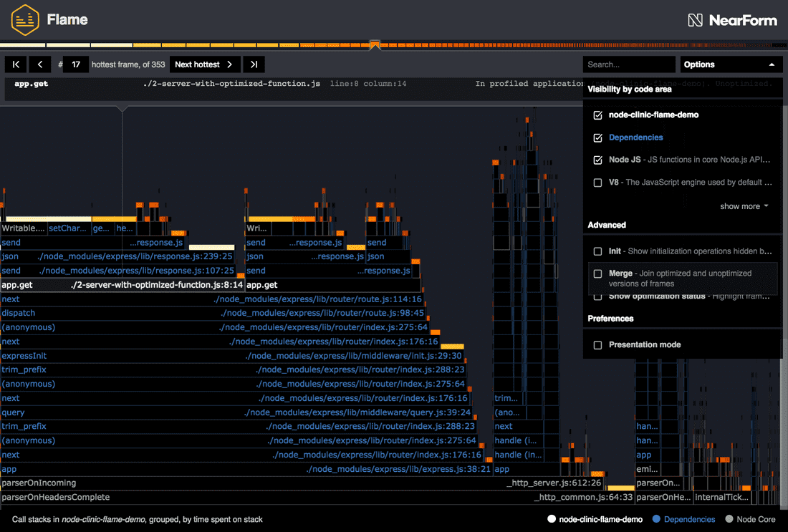Jump to the first hottest frame

coord(16,64)
